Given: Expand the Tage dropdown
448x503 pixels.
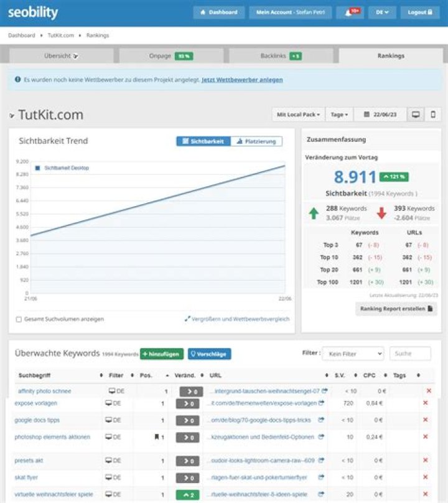Looking at the screenshot, I should [x=339, y=115].
